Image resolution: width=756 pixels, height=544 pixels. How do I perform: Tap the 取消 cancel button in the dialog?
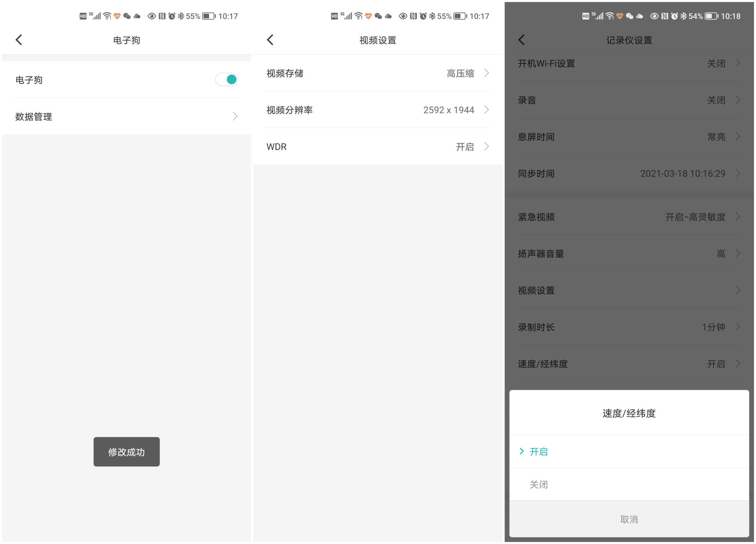629,519
